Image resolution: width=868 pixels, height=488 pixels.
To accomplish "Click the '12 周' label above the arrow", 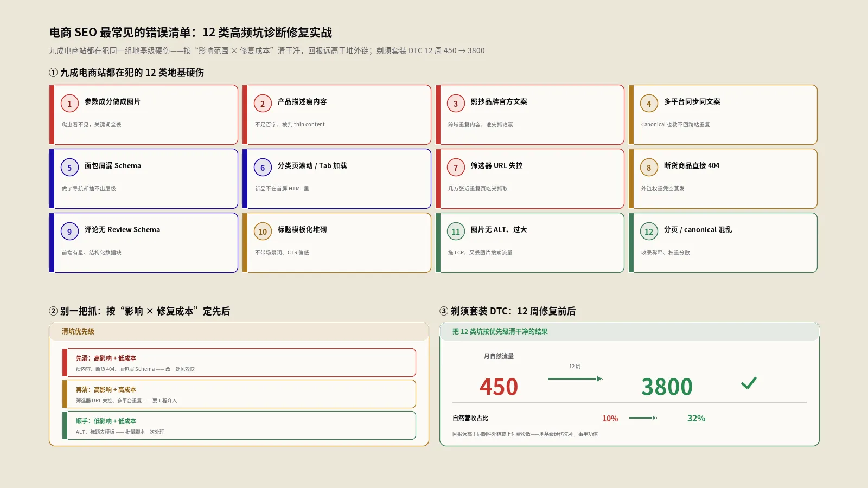I will click(x=575, y=366).
